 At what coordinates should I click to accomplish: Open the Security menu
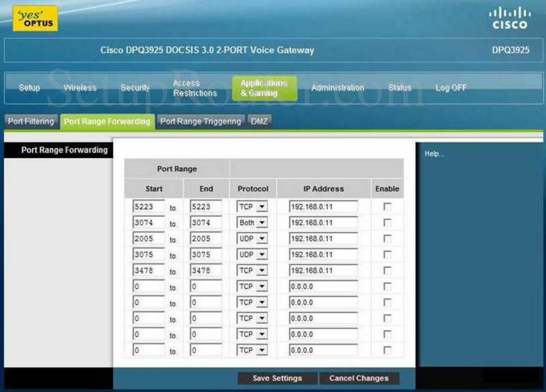[x=135, y=88]
